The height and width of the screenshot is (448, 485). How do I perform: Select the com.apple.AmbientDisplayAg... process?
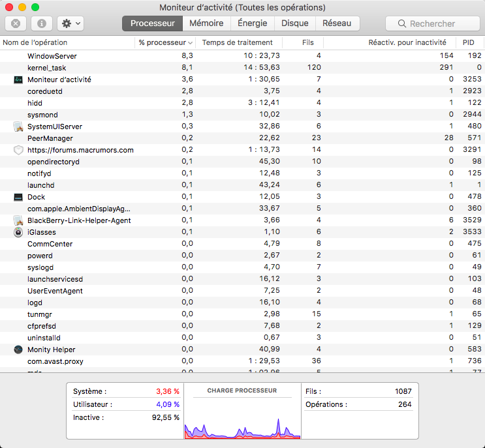(243, 209)
